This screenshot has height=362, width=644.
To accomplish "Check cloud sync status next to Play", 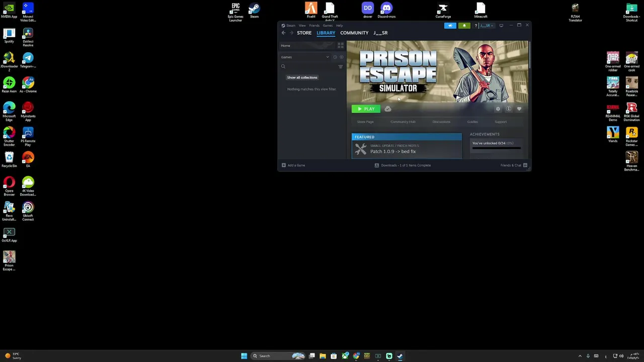I will [x=388, y=109].
